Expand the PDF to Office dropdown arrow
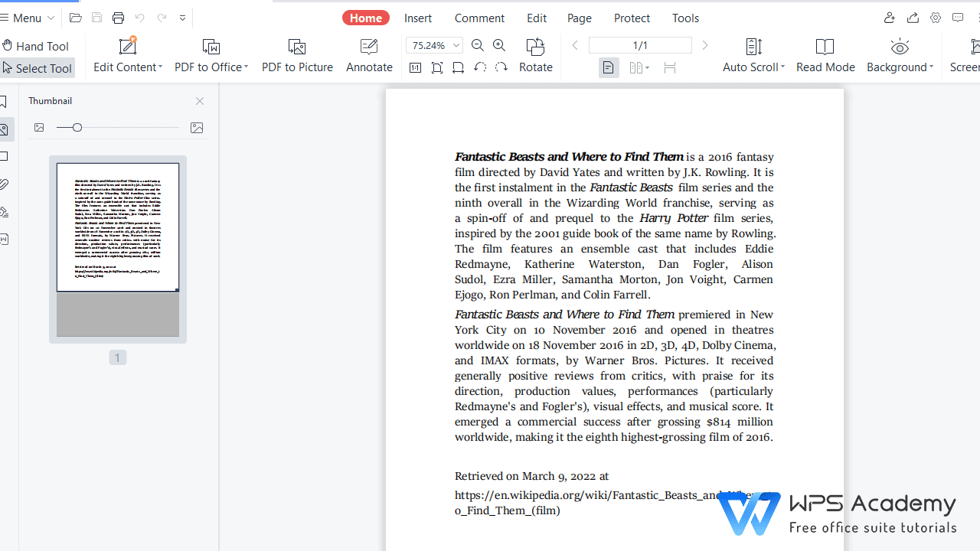The image size is (980, 551). 246,67
